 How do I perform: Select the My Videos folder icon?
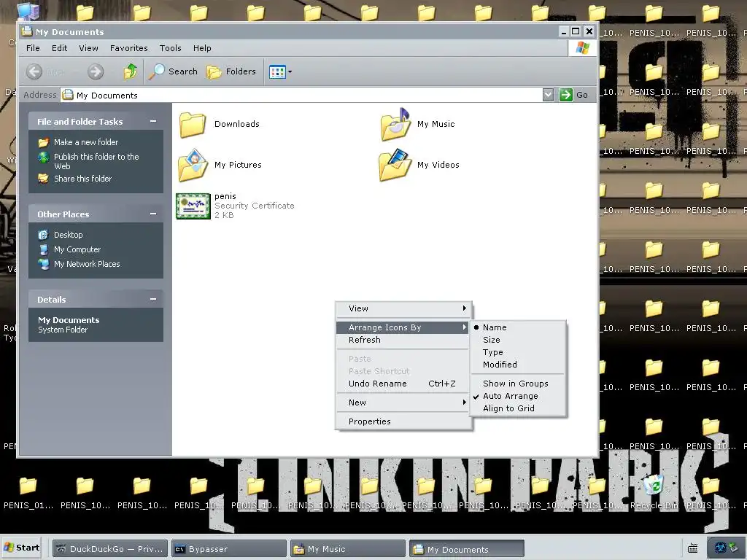click(x=395, y=166)
